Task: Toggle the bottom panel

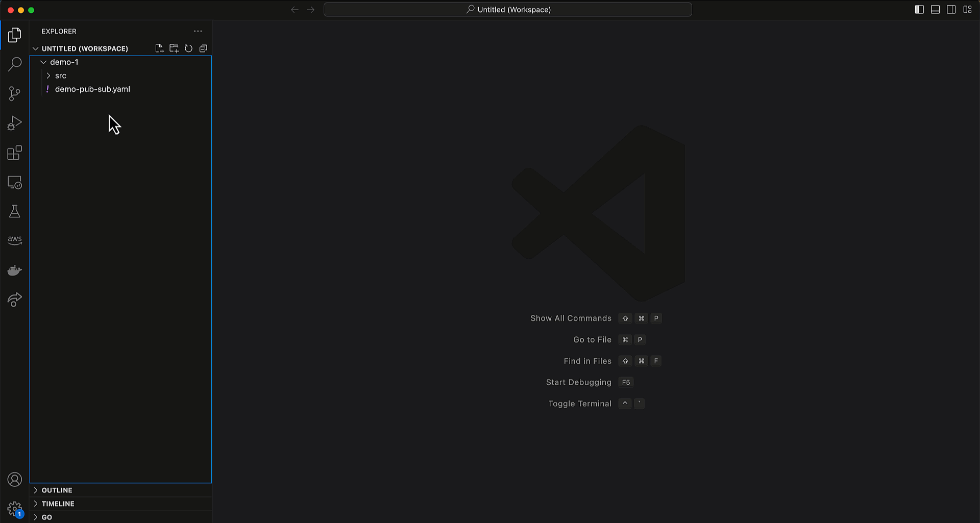Action: tap(935, 10)
